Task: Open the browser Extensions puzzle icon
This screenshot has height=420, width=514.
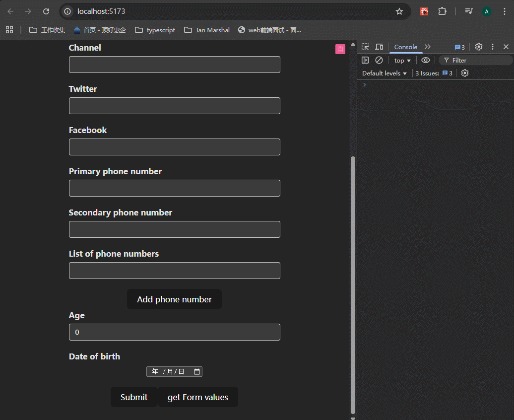Action: coord(442,11)
